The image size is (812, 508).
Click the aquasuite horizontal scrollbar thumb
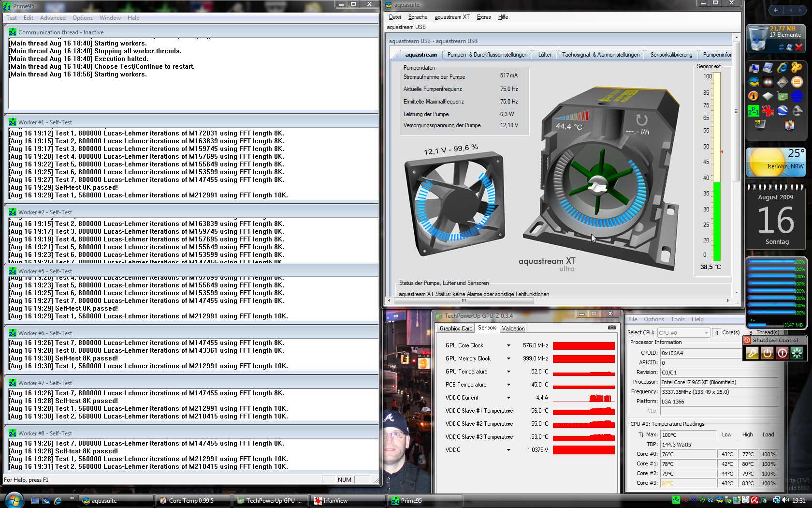click(464, 300)
